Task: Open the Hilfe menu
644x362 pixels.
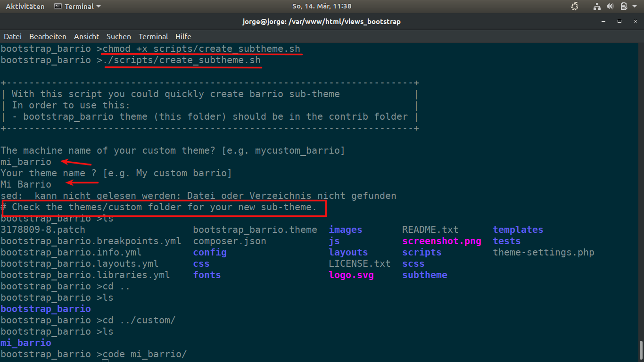Action: pos(183,36)
